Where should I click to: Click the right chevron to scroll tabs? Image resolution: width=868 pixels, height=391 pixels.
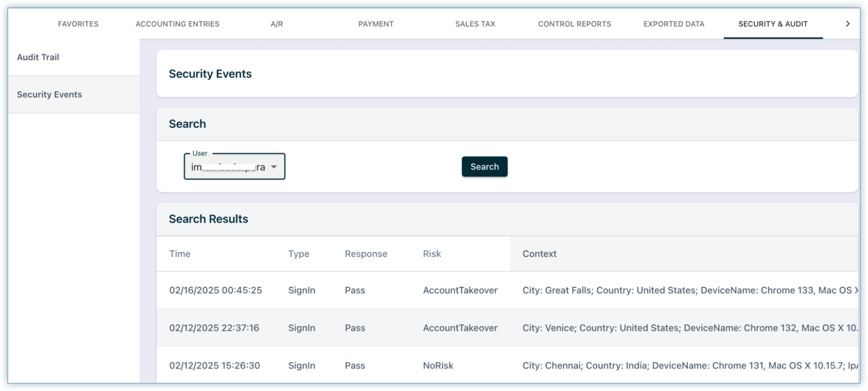[847, 24]
